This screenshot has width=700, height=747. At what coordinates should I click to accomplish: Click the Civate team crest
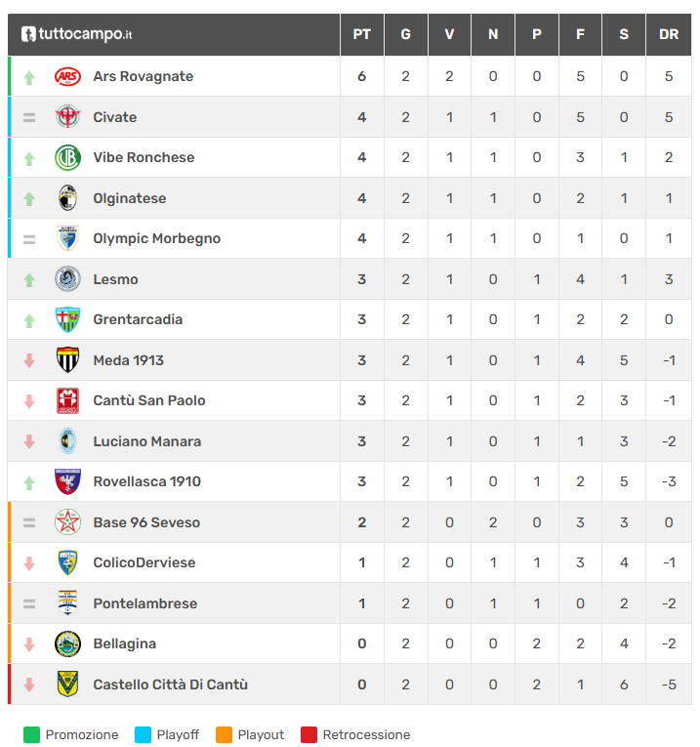pyautogui.click(x=67, y=117)
